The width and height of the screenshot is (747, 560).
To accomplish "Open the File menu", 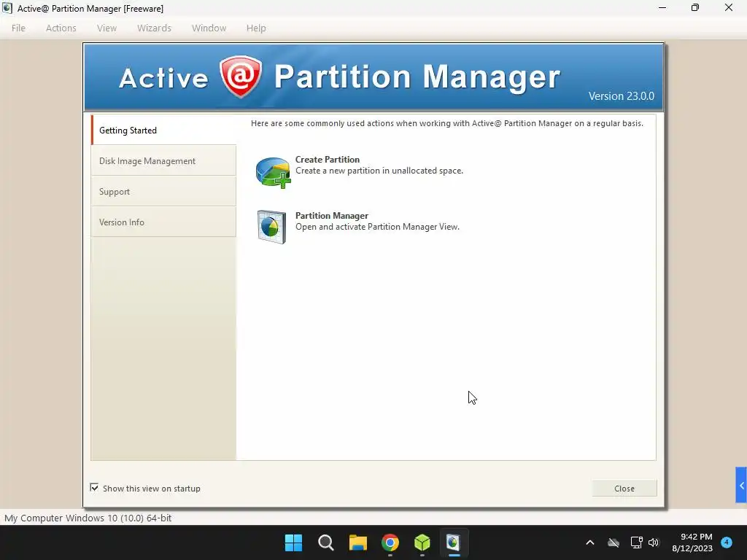I will (18, 28).
